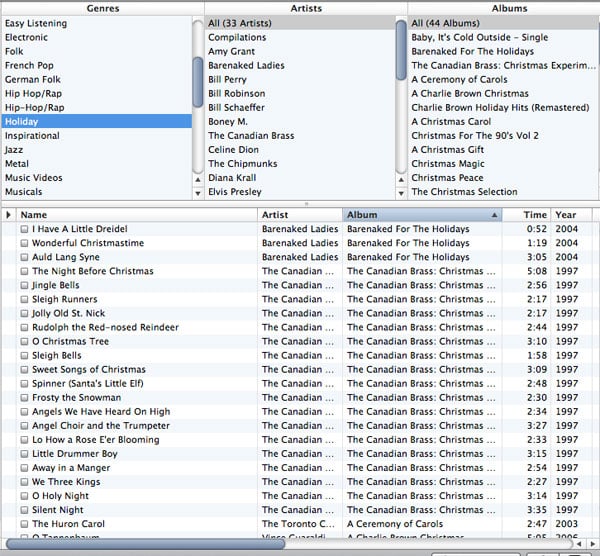Sort tracks by the Year column
The image size is (600, 556).
(566, 215)
